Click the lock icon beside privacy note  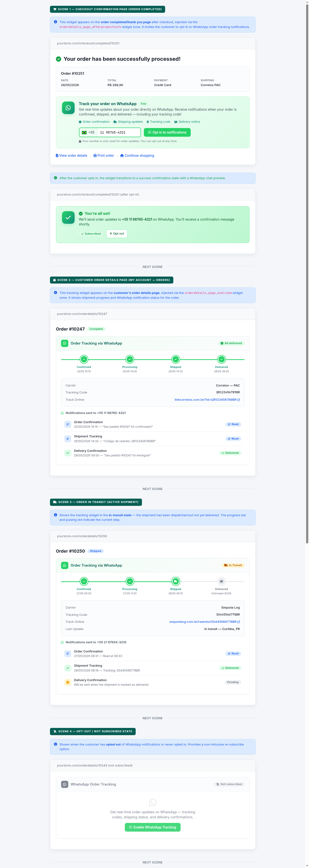coord(80,141)
